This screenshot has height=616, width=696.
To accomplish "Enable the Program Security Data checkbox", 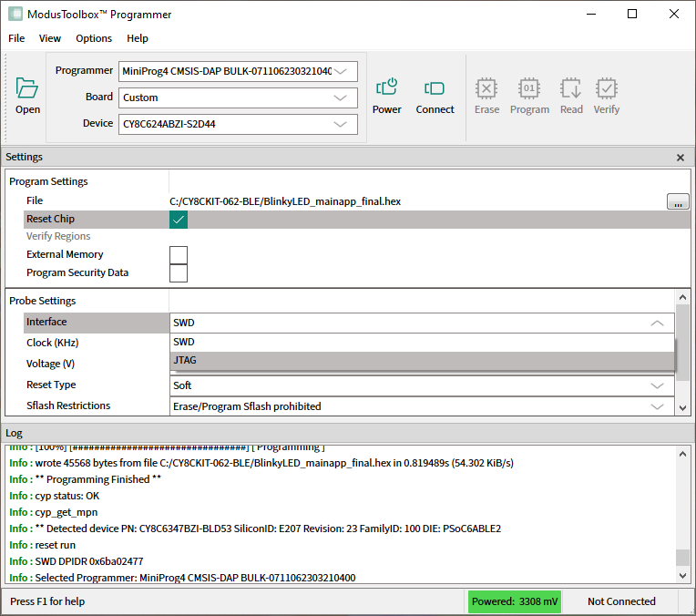I will point(179,273).
